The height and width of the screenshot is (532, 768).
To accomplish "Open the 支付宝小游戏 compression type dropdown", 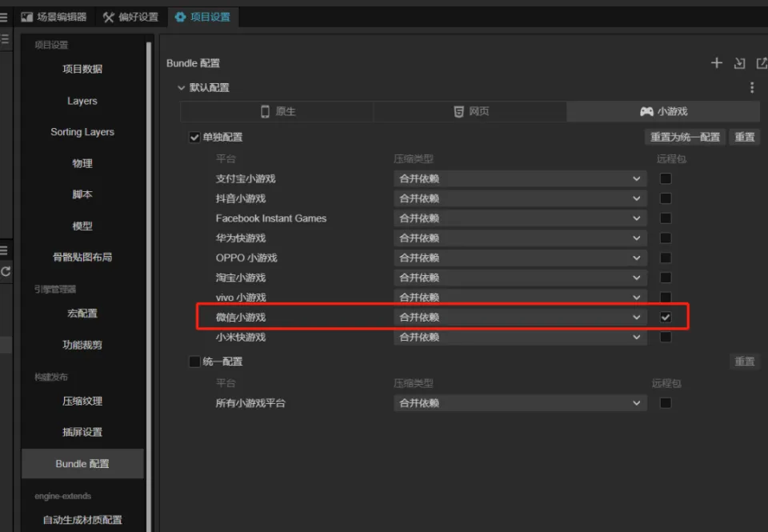I will [x=520, y=178].
